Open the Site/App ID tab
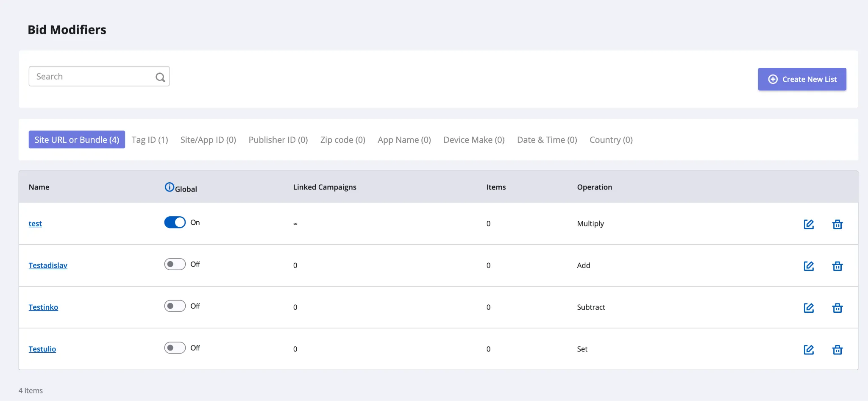The width and height of the screenshot is (868, 401). (208, 139)
